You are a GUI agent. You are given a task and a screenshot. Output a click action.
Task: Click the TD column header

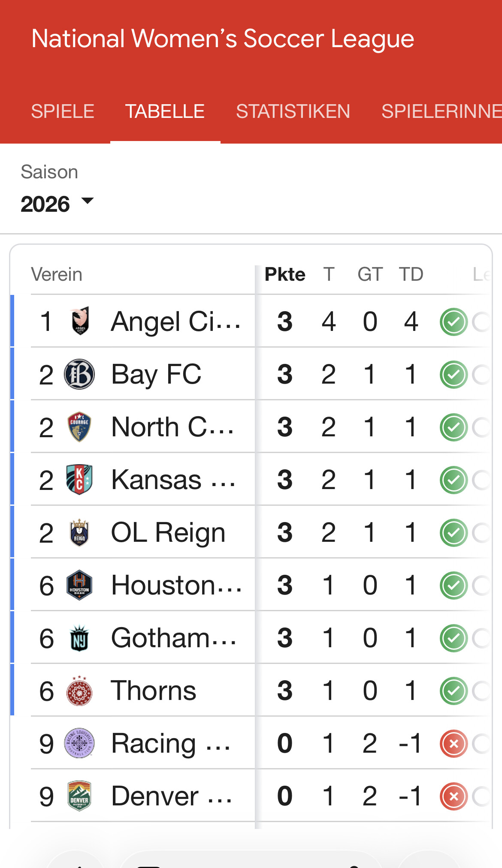point(411,274)
